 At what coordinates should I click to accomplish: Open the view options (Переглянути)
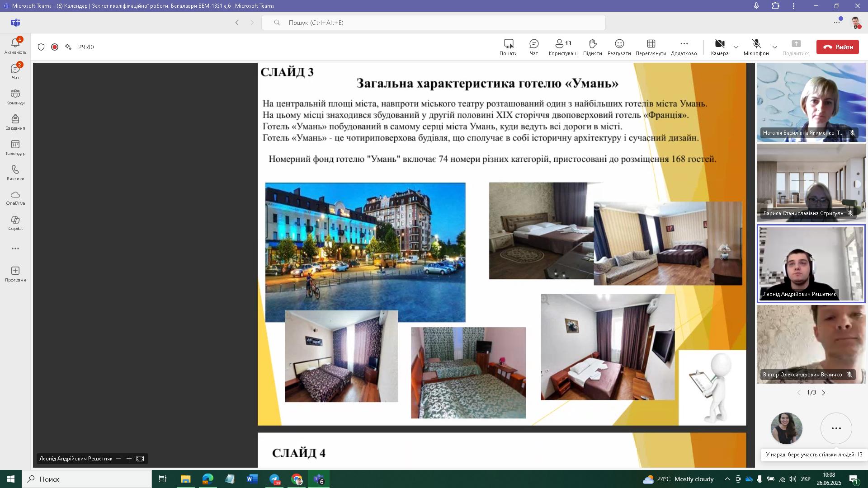tap(651, 47)
